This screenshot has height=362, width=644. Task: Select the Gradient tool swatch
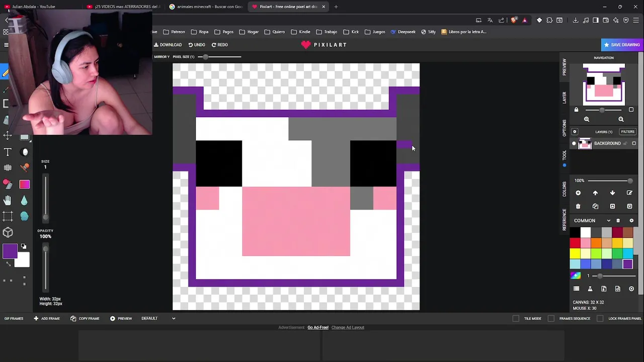click(24, 184)
